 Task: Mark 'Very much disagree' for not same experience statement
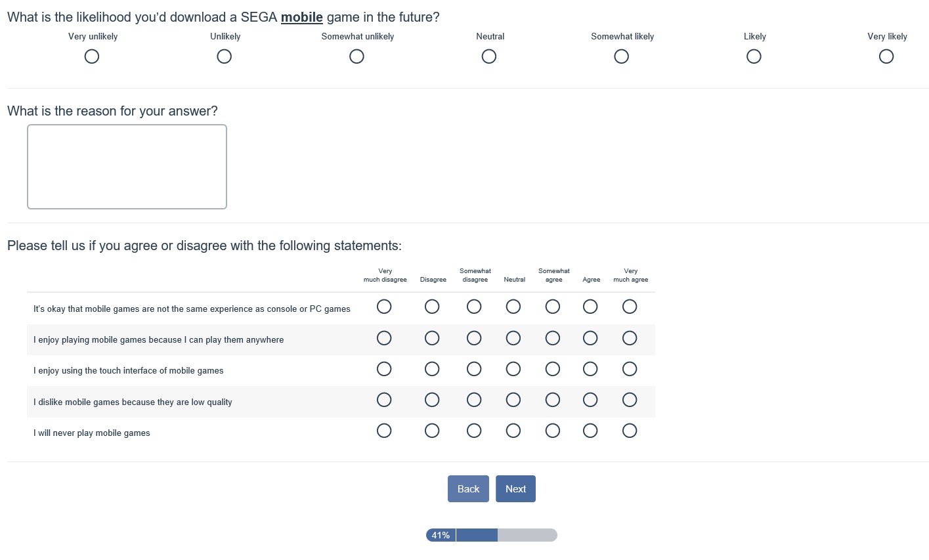coord(384,307)
